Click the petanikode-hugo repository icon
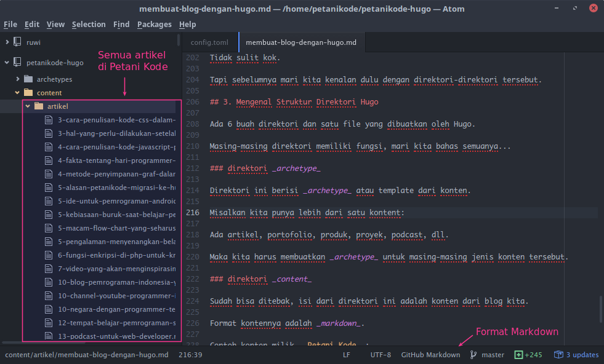 (17, 63)
